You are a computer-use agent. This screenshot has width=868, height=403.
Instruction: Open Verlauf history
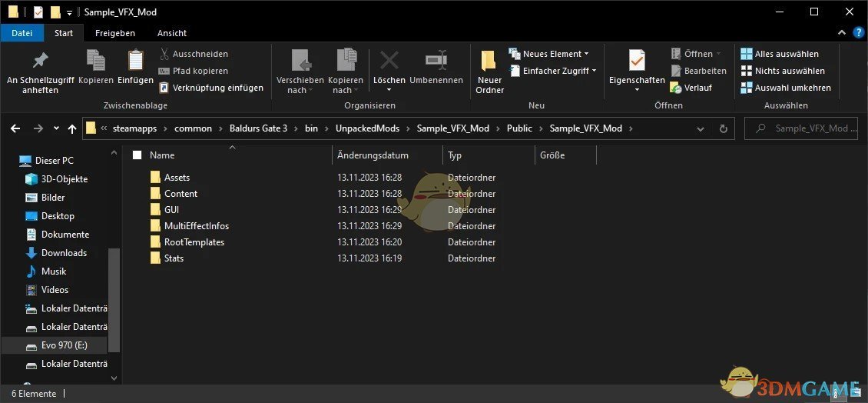691,88
